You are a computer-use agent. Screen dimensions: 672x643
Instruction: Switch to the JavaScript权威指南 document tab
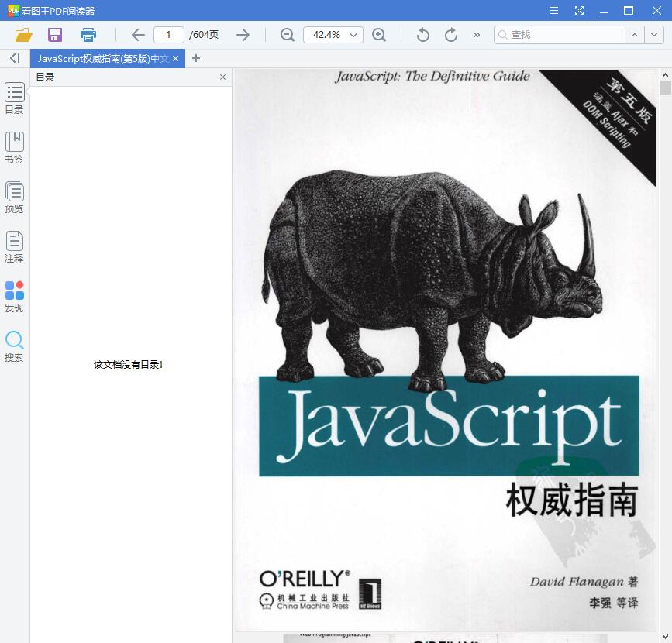click(x=103, y=58)
